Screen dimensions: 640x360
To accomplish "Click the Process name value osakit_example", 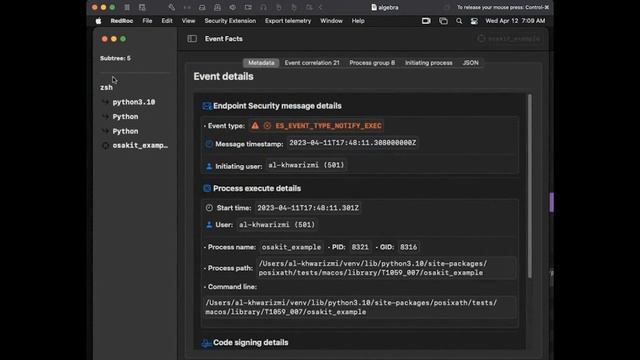I will pos(291,247).
